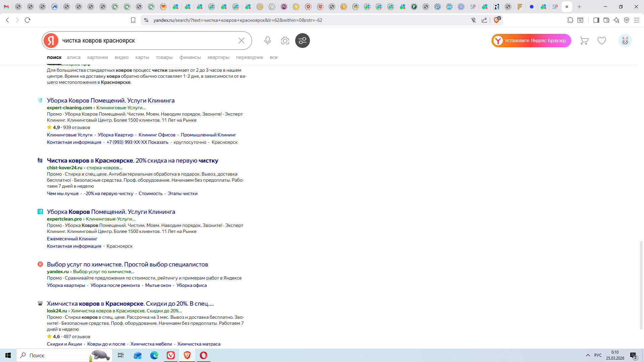Click the Brave shields lion icon

[x=496, y=20]
